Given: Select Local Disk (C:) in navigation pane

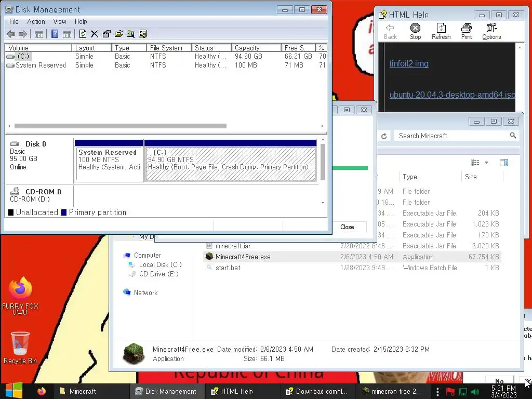Looking at the screenshot, I should point(160,264).
